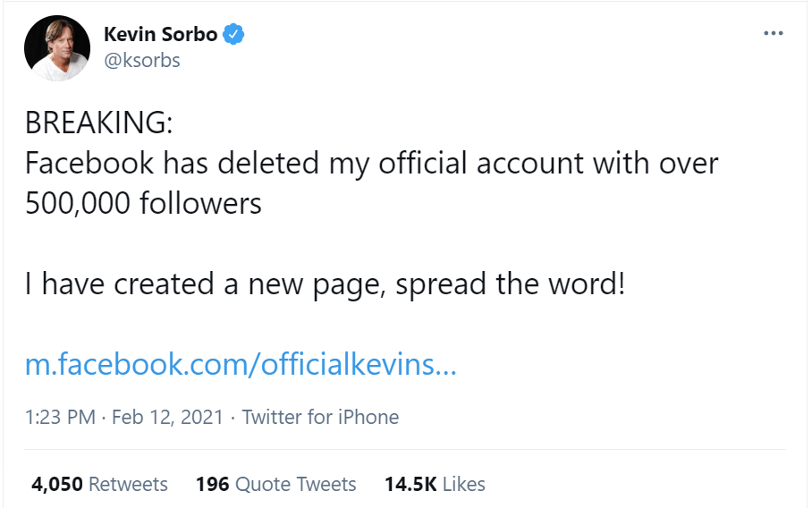
Task: Open the tweet's more options menu
Action: coord(773,35)
